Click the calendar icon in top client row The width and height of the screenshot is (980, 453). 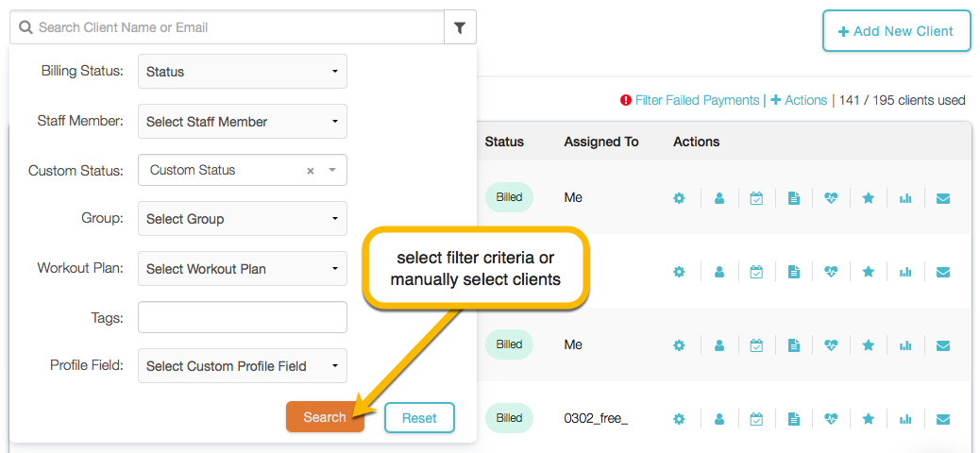click(x=756, y=198)
